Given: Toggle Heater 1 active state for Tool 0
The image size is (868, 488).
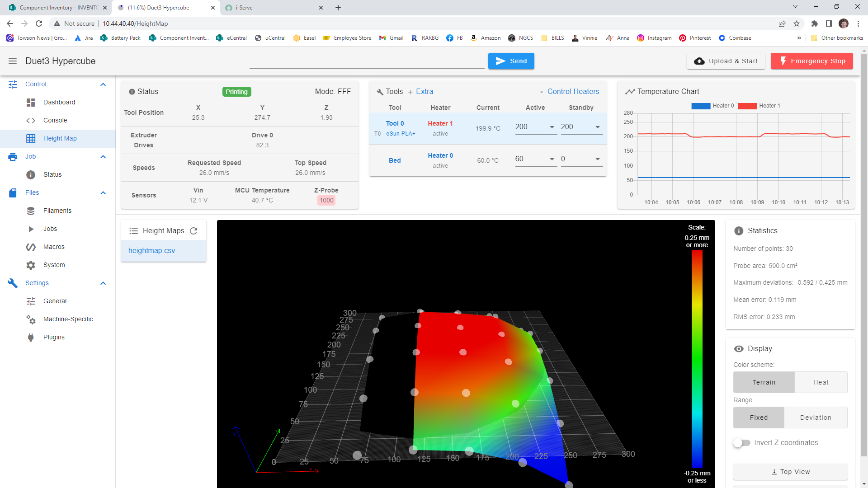Looking at the screenshot, I should click(x=440, y=123).
